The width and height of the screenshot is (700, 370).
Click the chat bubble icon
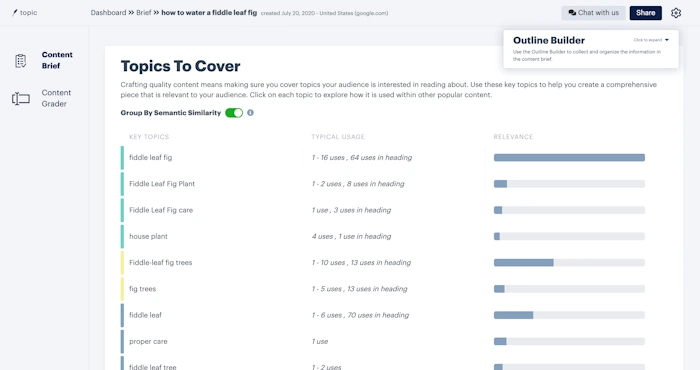point(572,13)
